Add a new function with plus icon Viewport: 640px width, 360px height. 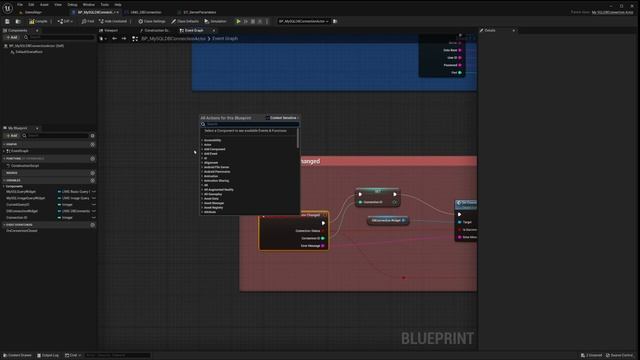(93, 158)
